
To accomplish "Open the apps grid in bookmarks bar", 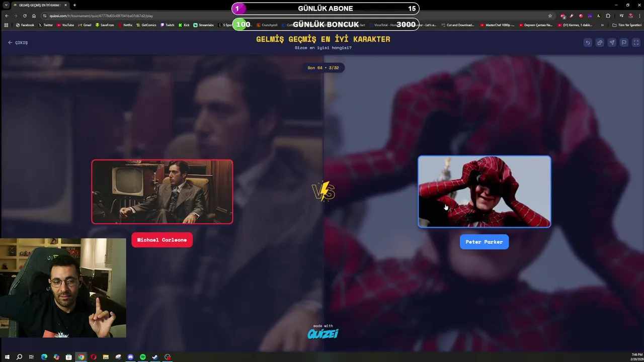I will (6, 25).
